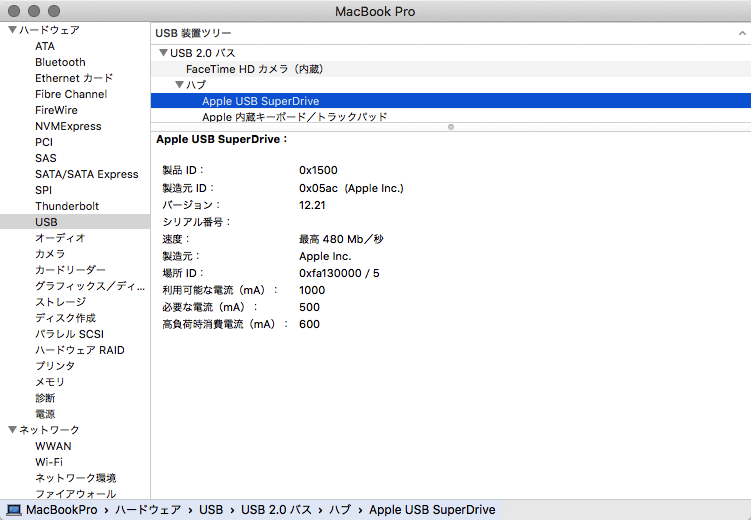Screen dimensions: 751x520
Task: Select Bluetooth in the sidebar
Action: pyautogui.click(x=60, y=62)
